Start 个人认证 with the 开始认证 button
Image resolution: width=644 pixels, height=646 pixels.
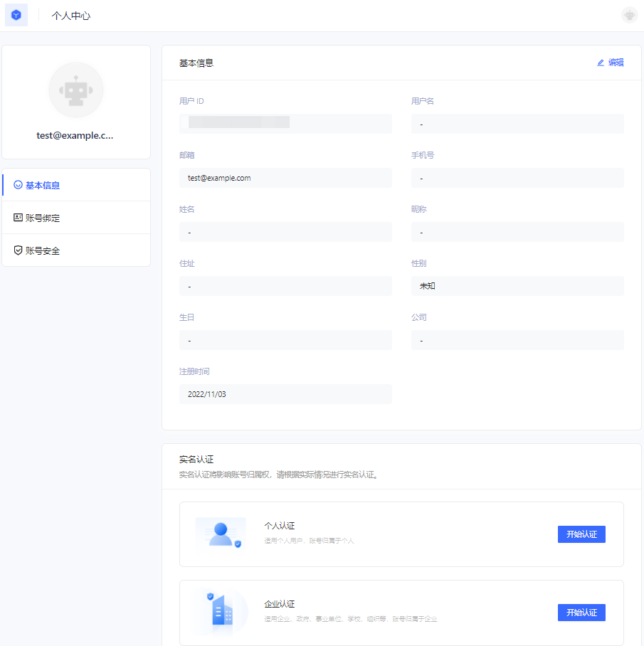pos(581,534)
